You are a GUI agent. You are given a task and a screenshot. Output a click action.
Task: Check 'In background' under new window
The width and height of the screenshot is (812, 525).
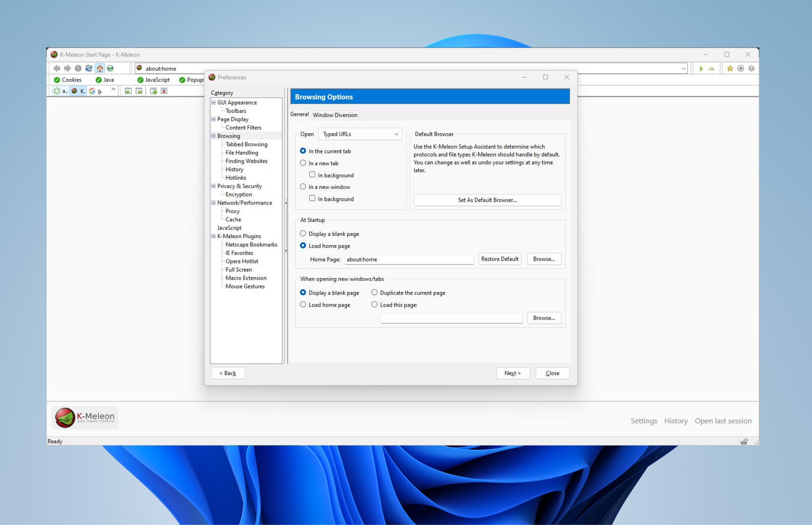click(x=312, y=199)
